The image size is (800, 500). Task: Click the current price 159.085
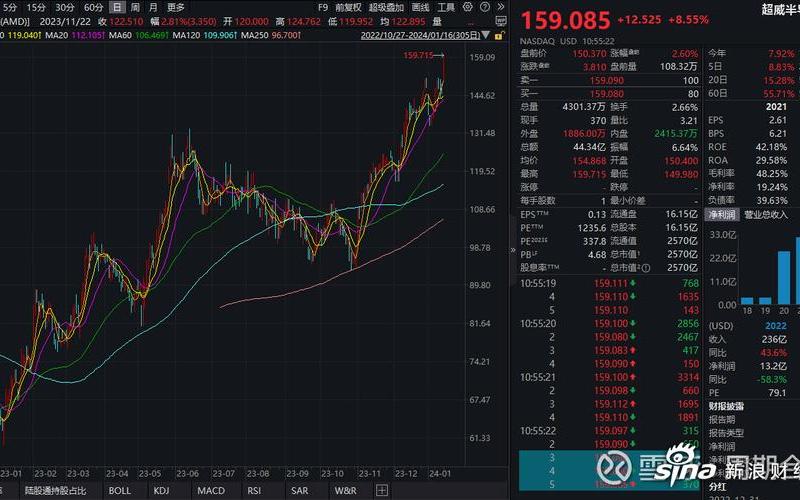[565, 20]
